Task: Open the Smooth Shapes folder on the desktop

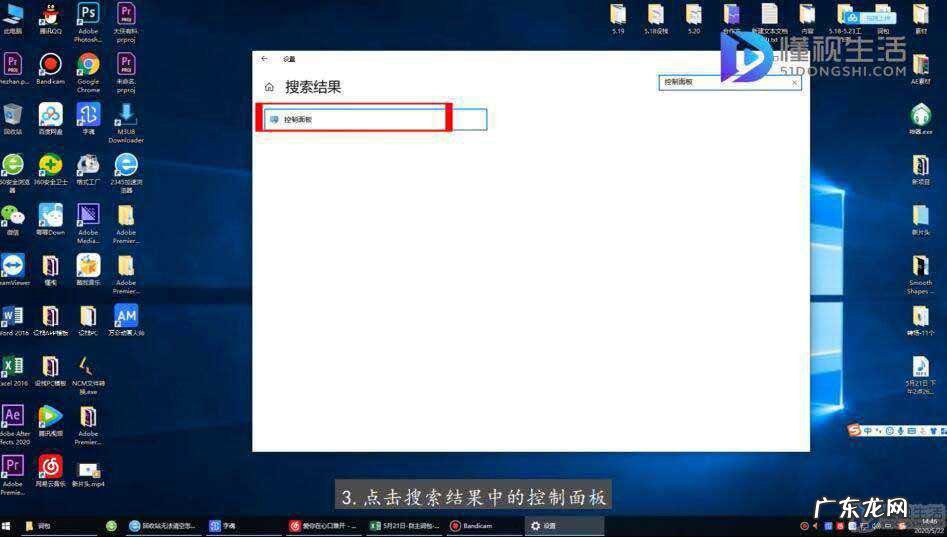Action: pos(920,274)
